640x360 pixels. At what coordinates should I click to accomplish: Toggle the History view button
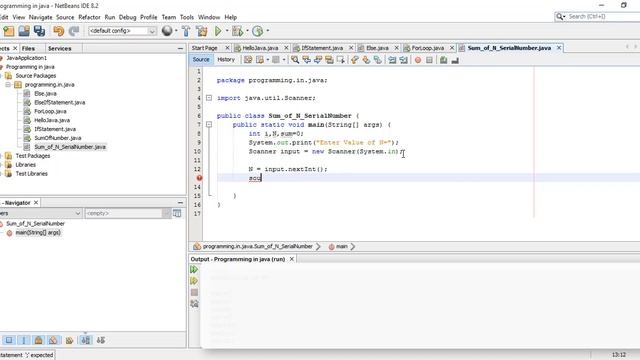pos(226,60)
